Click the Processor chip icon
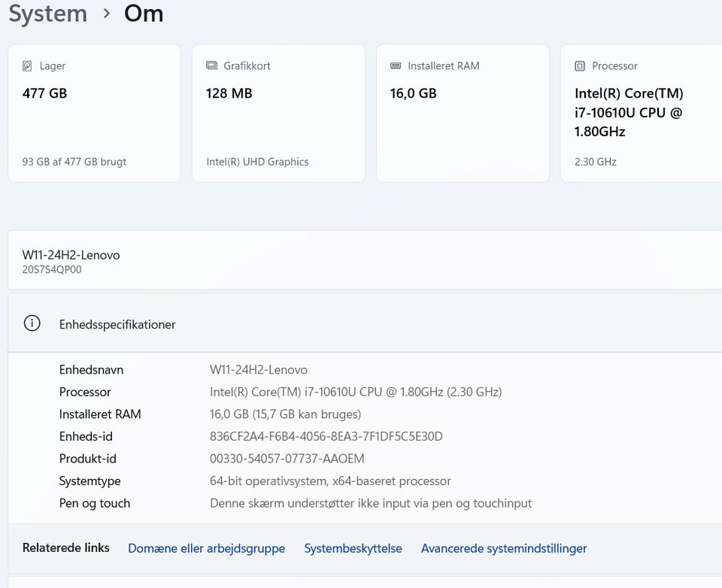 coord(580,66)
